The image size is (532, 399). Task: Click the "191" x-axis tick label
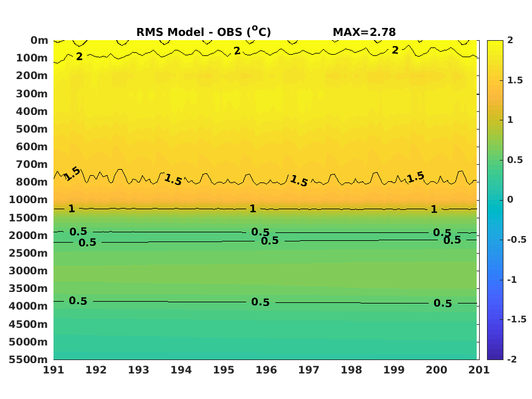click(x=54, y=370)
